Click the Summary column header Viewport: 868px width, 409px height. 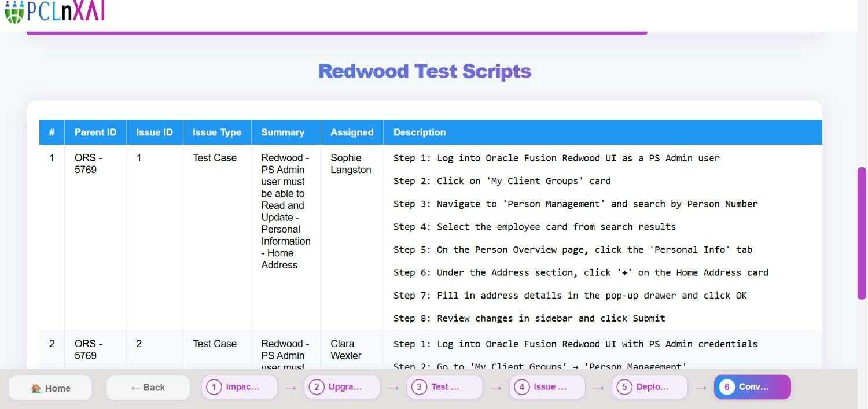(282, 132)
